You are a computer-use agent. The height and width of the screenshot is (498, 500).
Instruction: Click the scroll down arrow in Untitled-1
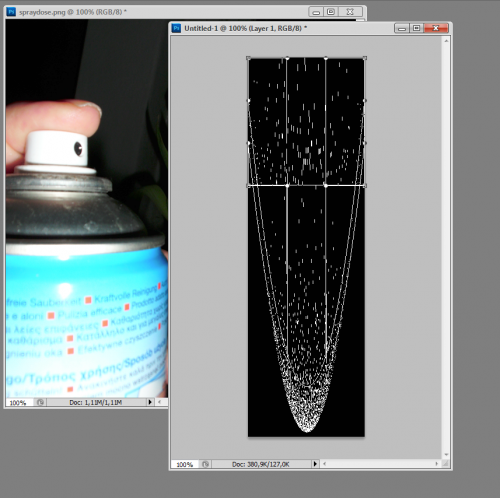coord(446,455)
